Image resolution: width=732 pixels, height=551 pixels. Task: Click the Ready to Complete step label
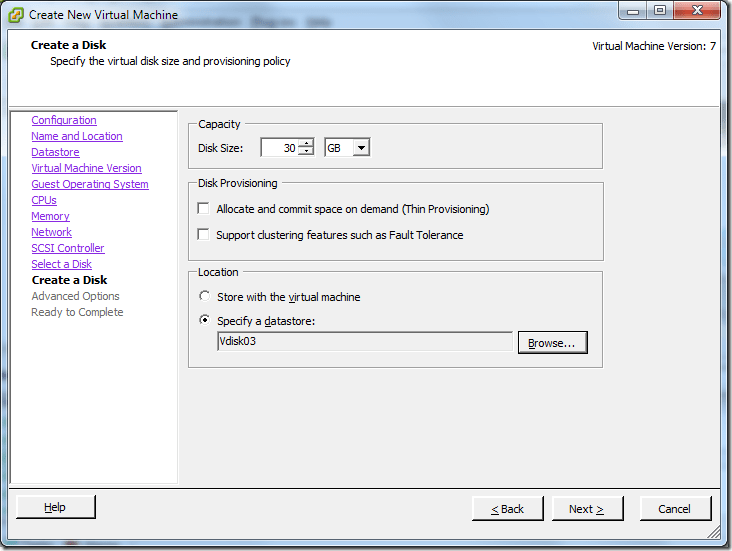pyautogui.click(x=77, y=312)
